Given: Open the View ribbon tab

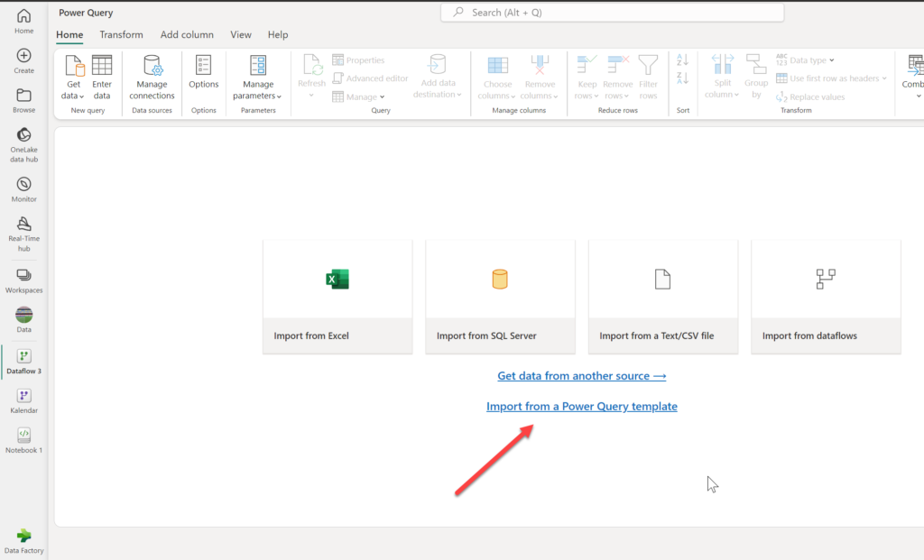Looking at the screenshot, I should (240, 35).
